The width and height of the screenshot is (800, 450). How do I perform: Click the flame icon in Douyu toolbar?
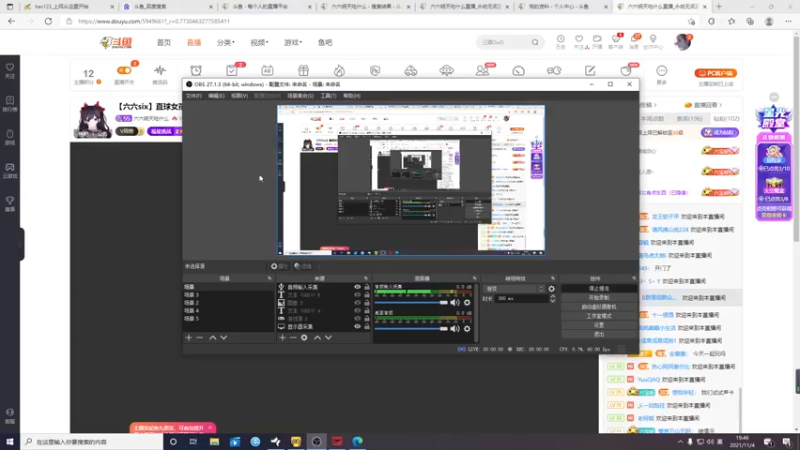click(x=339, y=70)
